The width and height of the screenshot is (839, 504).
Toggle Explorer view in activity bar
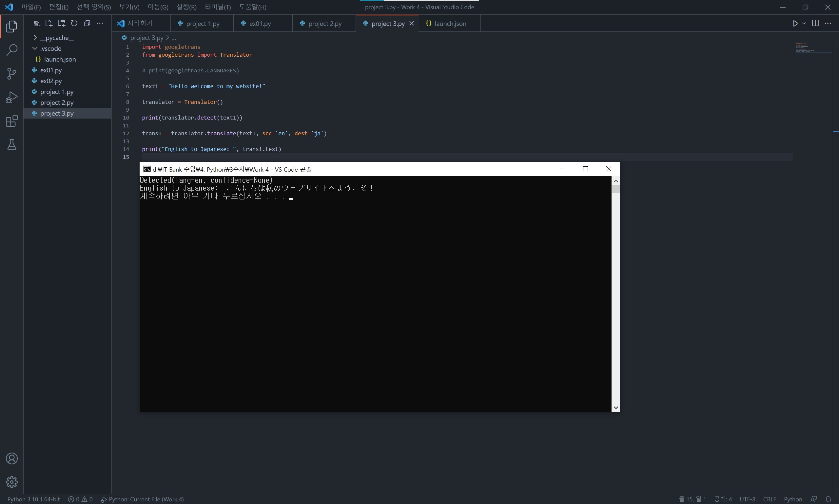[11, 26]
